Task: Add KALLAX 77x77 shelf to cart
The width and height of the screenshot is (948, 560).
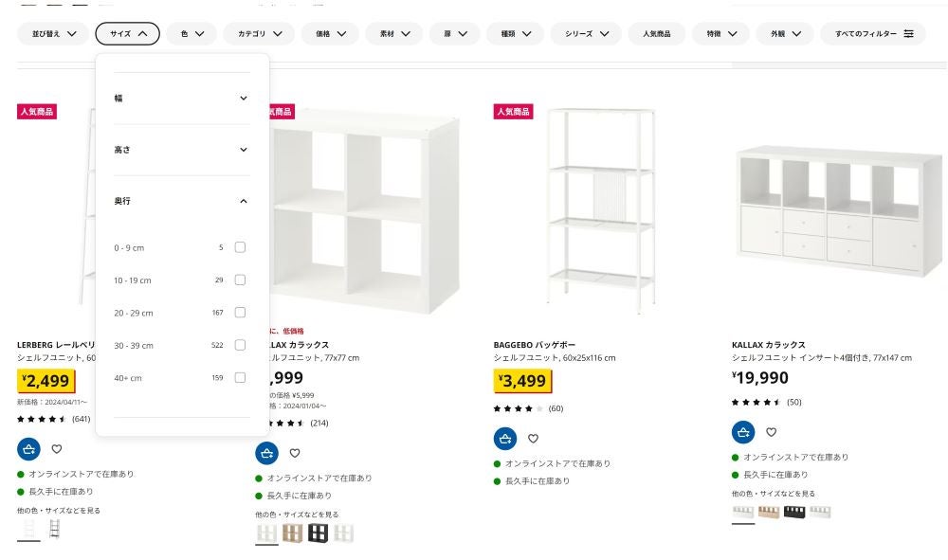Action: coord(267,453)
